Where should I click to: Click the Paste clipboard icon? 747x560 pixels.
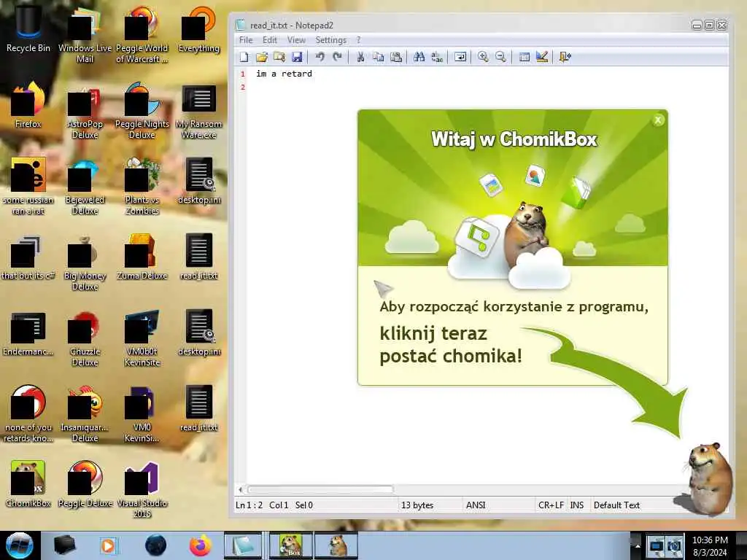pos(396,57)
